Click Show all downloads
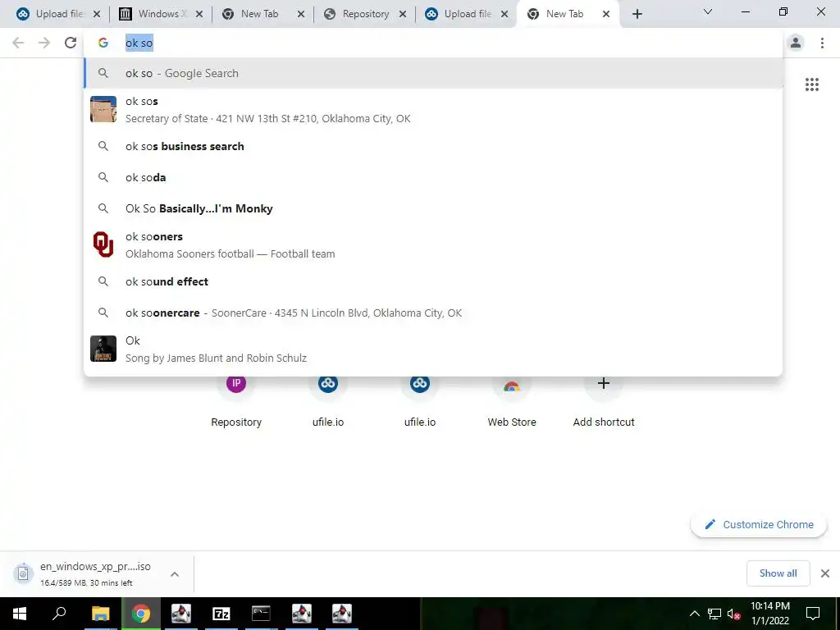 click(x=778, y=573)
